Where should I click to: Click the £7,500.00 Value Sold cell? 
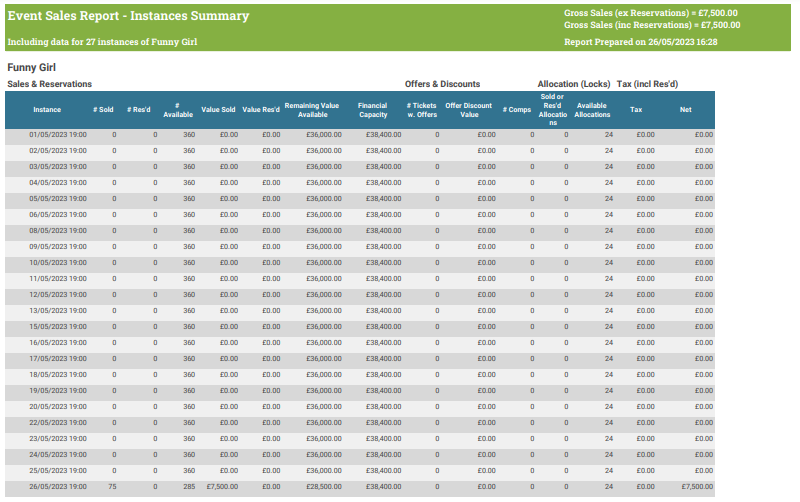coord(222,487)
